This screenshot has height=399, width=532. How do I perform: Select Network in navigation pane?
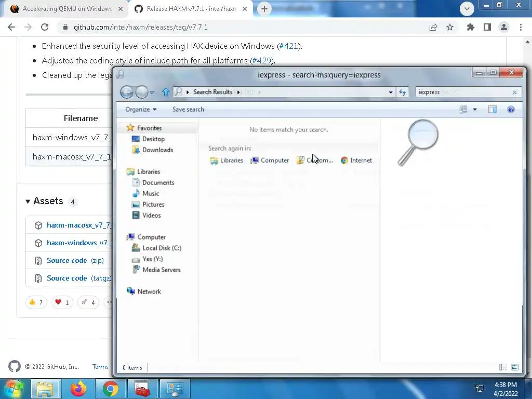tap(144, 291)
